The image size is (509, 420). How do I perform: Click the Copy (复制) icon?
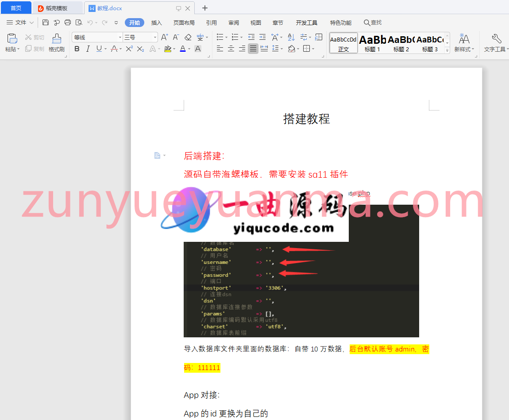[x=28, y=49]
